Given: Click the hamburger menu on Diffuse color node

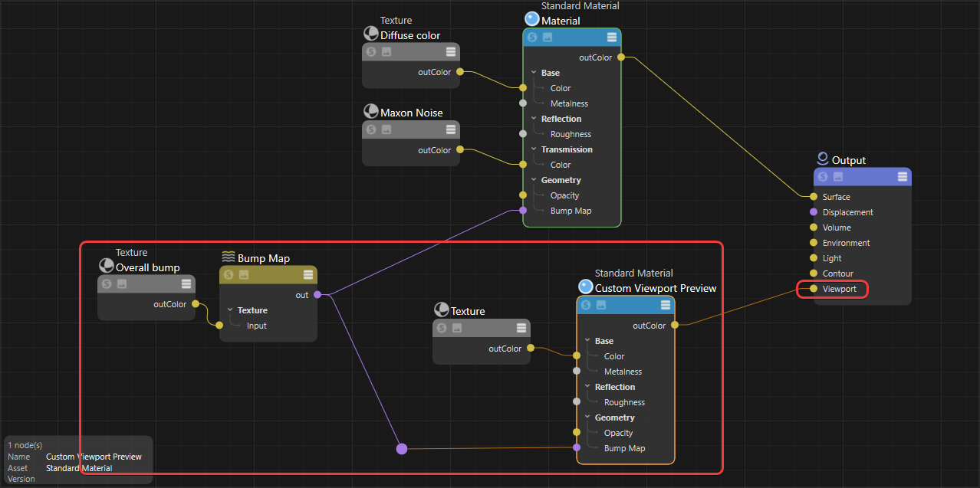Looking at the screenshot, I should pyautogui.click(x=451, y=51).
